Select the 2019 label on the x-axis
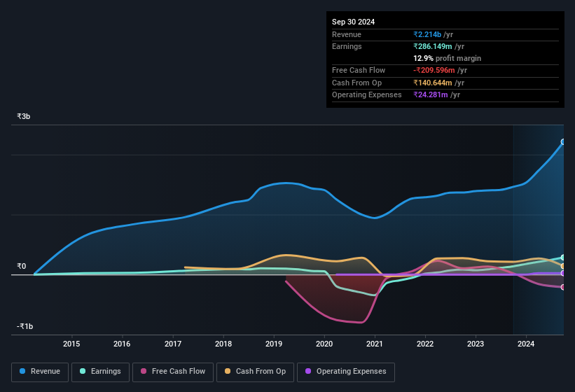 click(x=274, y=344)
